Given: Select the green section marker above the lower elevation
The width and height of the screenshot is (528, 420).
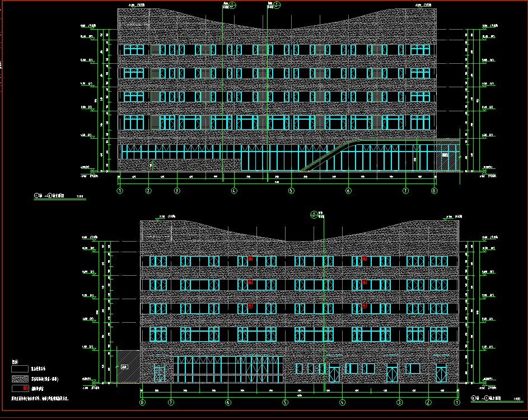Looking at the screenshot, I should tap(314, 213).
